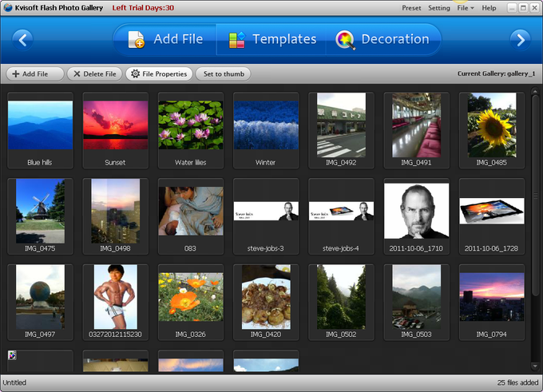This screenshot has width=543, height=392.
Task: Go back with the left arrow button
Action: pos(23,40)
